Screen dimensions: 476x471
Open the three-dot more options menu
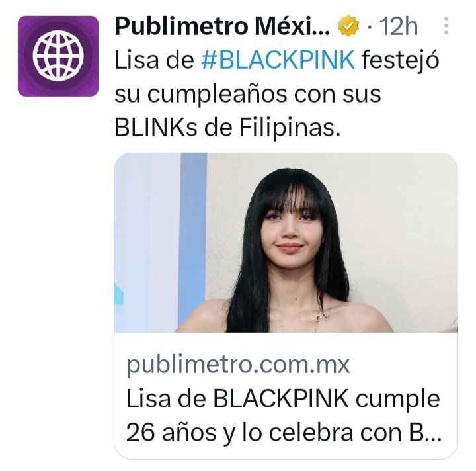[446, 26]
